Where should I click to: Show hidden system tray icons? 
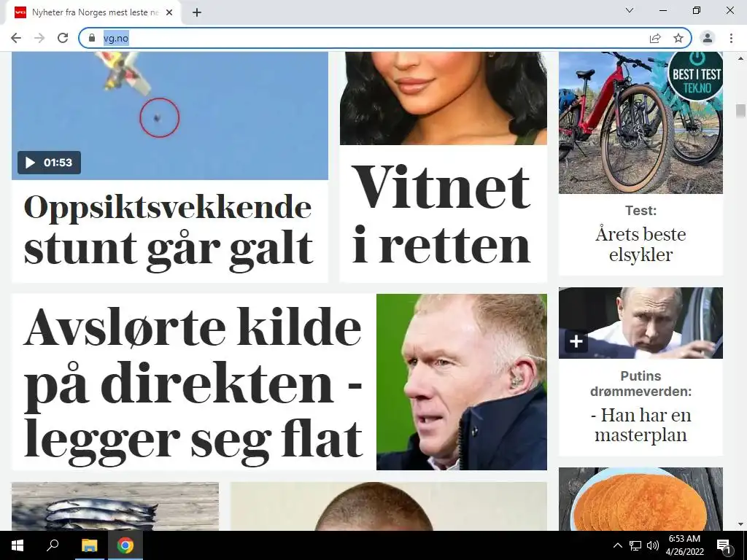click(617, 545)
